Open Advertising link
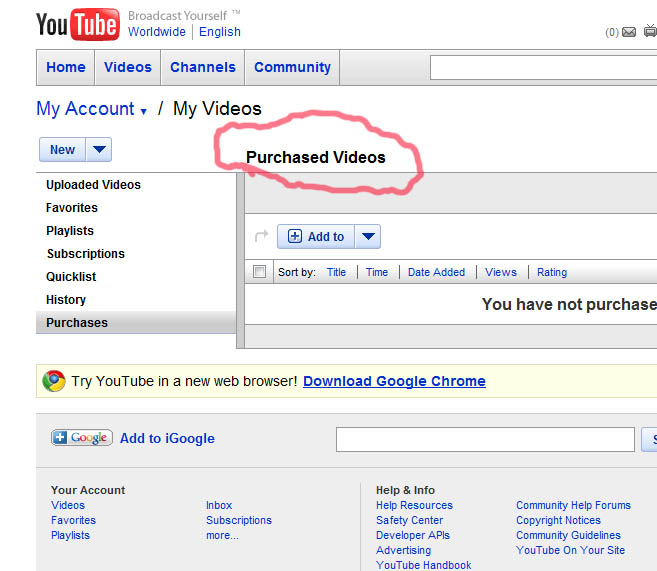The height and width of the screenshot is (571, 657). coord(404,550)
